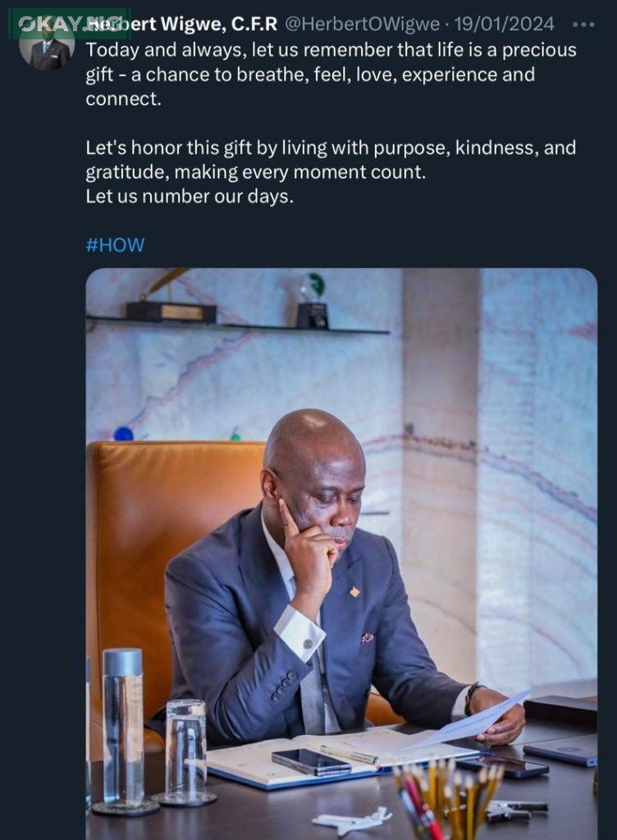Click the 'Let us number our days' line
Screen dimensions: 617x840
tap(189, 197)
